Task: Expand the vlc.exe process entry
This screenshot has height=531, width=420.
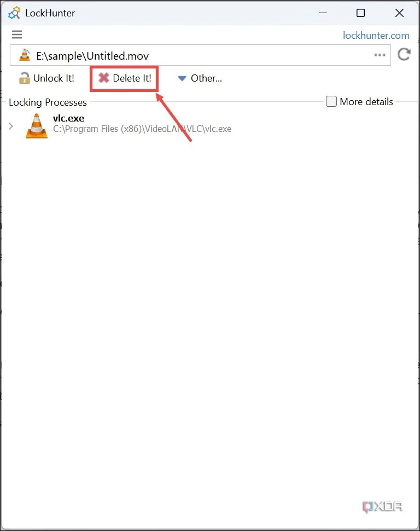Action: point(11,126)
